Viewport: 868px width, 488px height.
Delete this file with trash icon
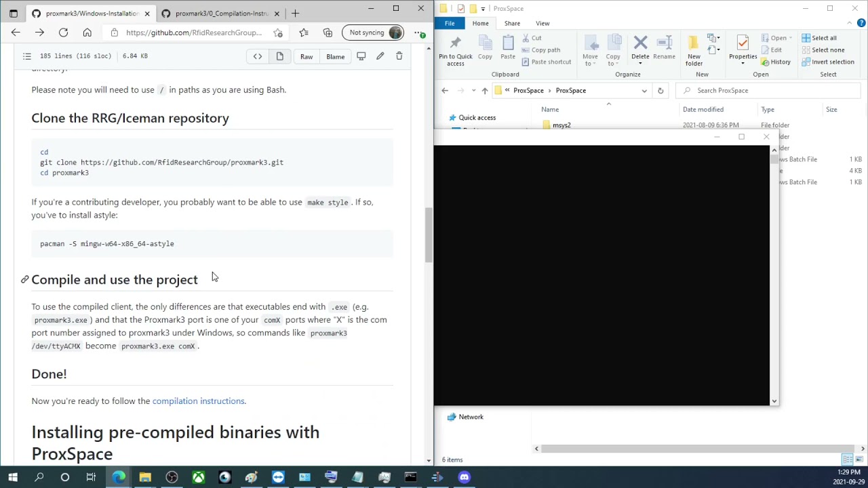pos(399,56)
